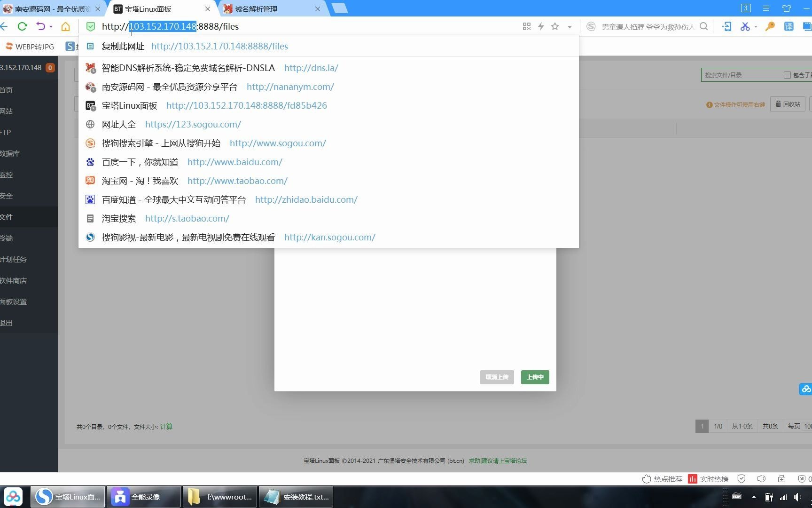
Task: Open 安全 in panel sidebar
Action: [28, 196]
